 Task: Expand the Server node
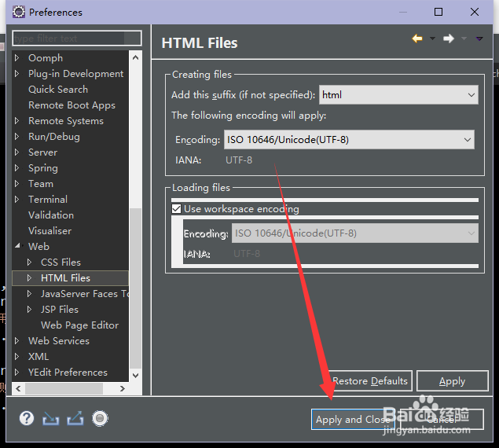tap(17, 152)
